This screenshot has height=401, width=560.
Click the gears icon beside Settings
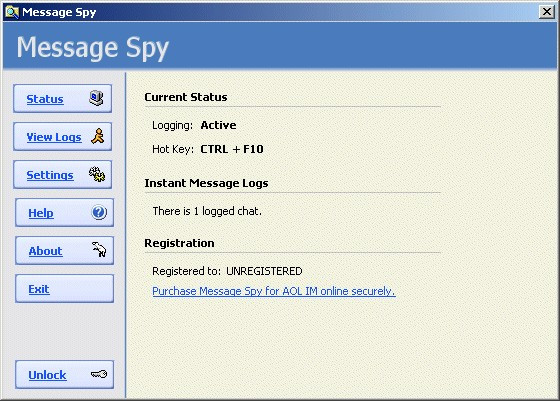pyautogui.click(x=97, y=174)
